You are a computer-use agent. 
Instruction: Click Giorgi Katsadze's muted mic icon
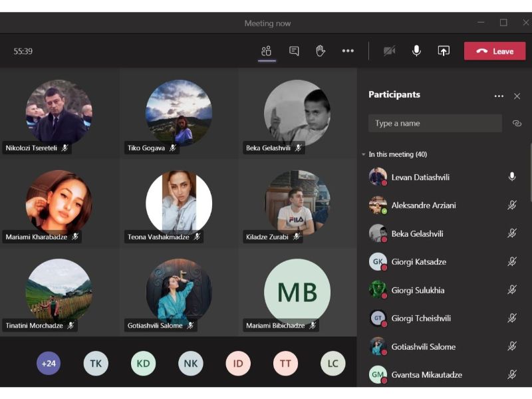point(512,261)
